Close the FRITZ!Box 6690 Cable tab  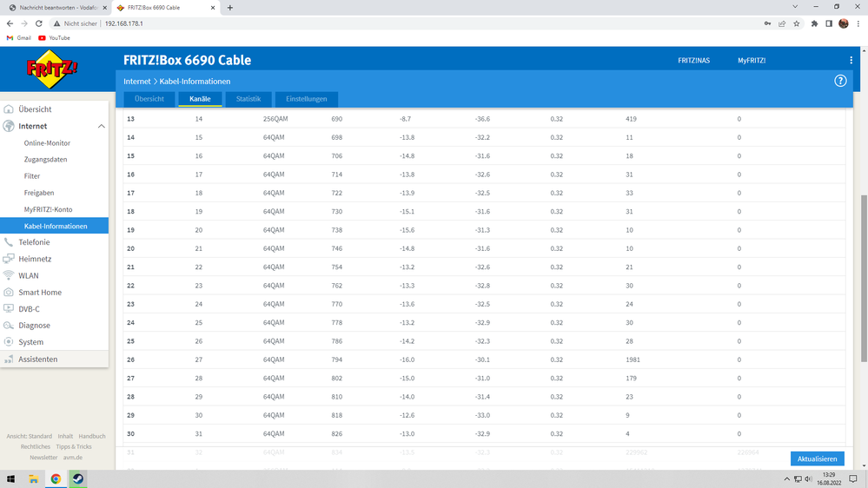point(213,8)
